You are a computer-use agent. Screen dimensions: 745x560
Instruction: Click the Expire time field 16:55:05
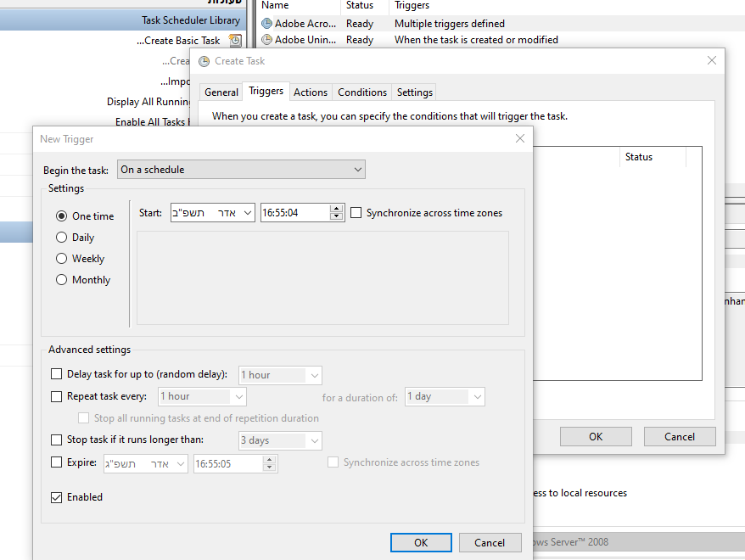click(x=228, y=464)
